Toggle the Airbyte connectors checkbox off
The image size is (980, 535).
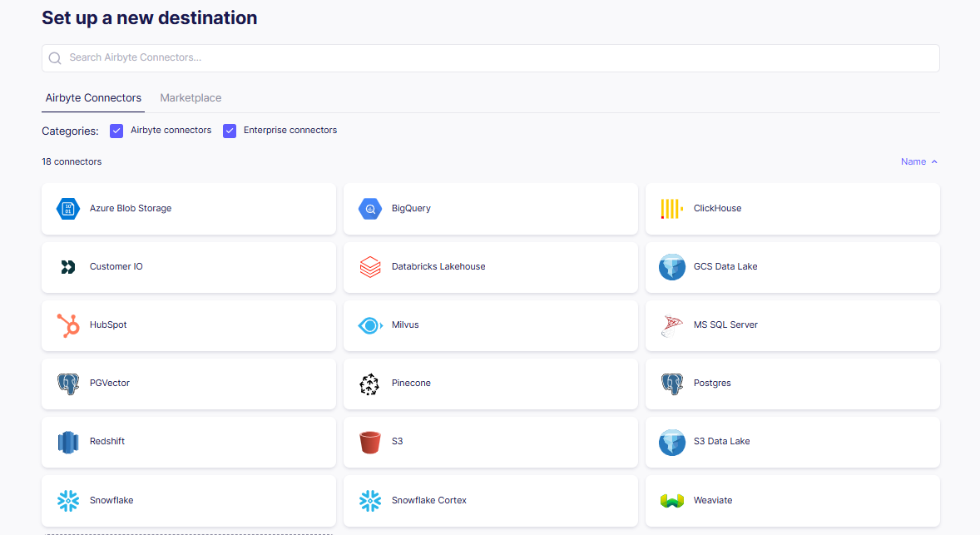click(x=116, y=131)
